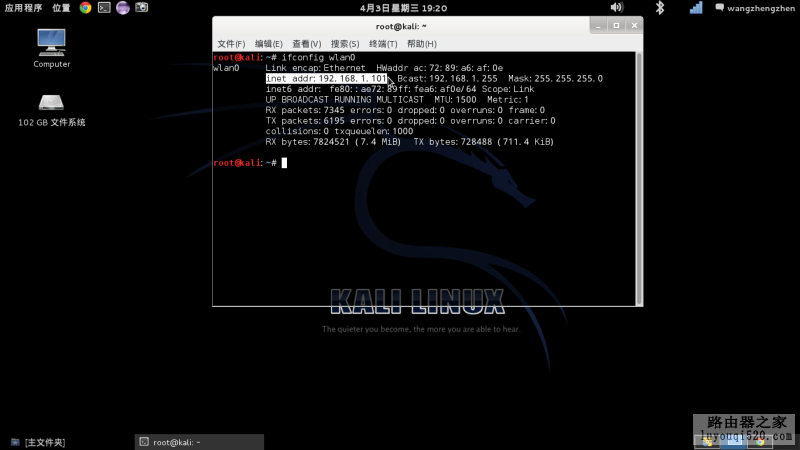Launch Chrome from the top panel
800x450 pixels.
[x=85, y=8]
